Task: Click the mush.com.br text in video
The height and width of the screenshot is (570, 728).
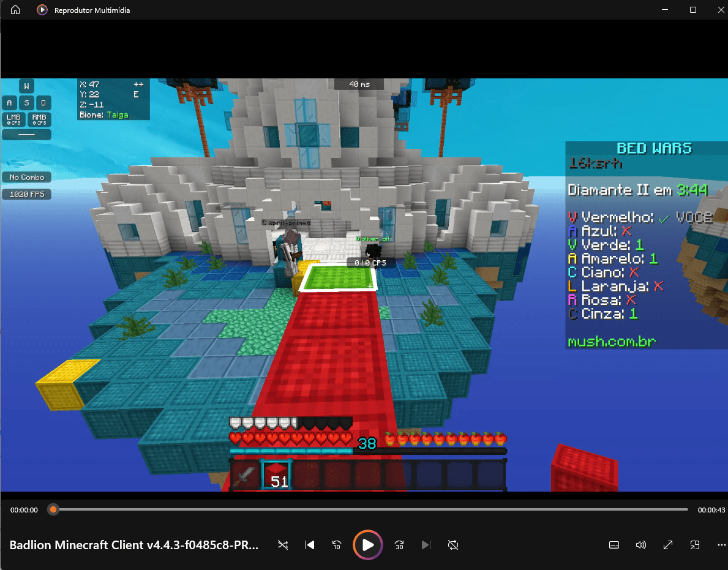Action: point(612,342)
